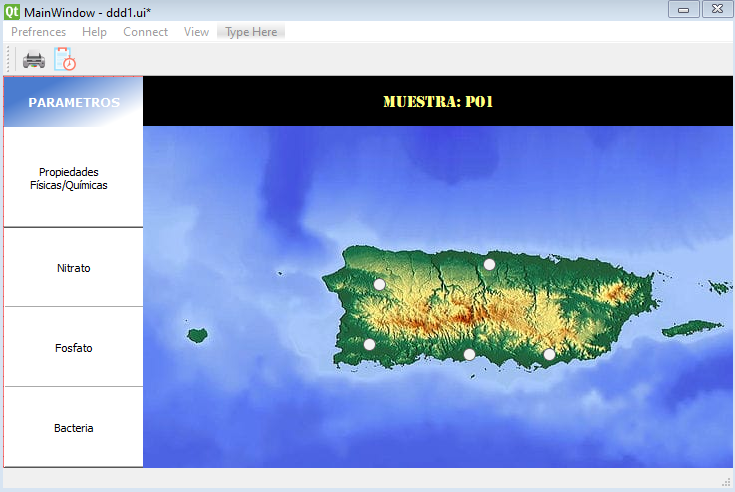Screen dimensions: 735x492
Task: Open the View menu
Action: tap(196, 32)
